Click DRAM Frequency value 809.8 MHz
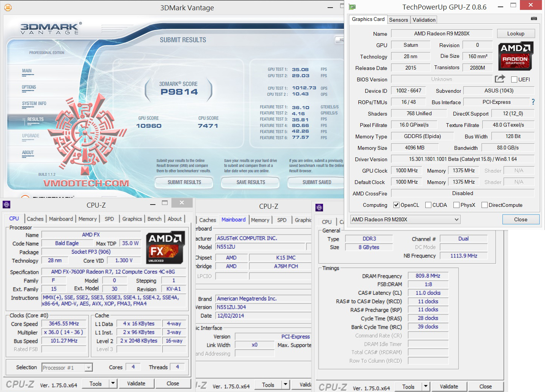545x392 pixels. [428, 276]
